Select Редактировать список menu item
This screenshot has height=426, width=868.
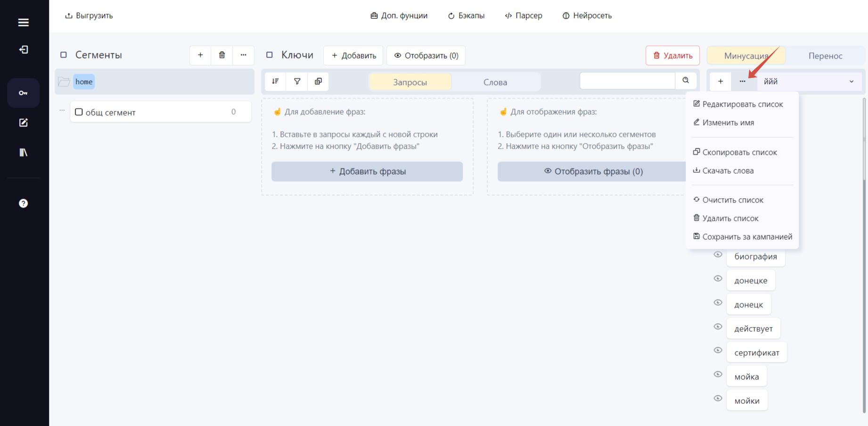click(738, 104)
